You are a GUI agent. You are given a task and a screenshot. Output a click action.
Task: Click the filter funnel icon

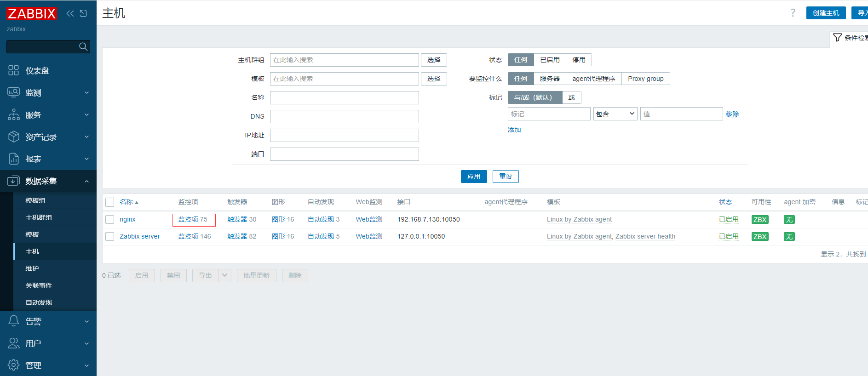(x=838, y=37)
